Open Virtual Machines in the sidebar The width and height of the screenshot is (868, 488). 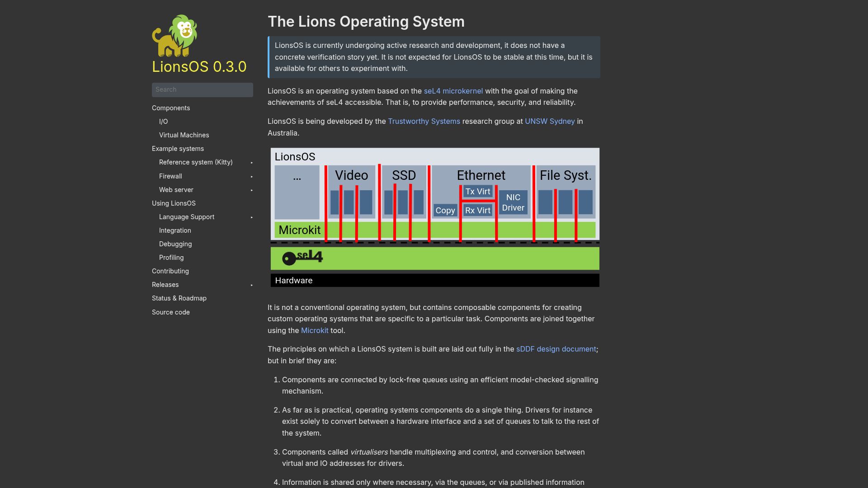184,135
